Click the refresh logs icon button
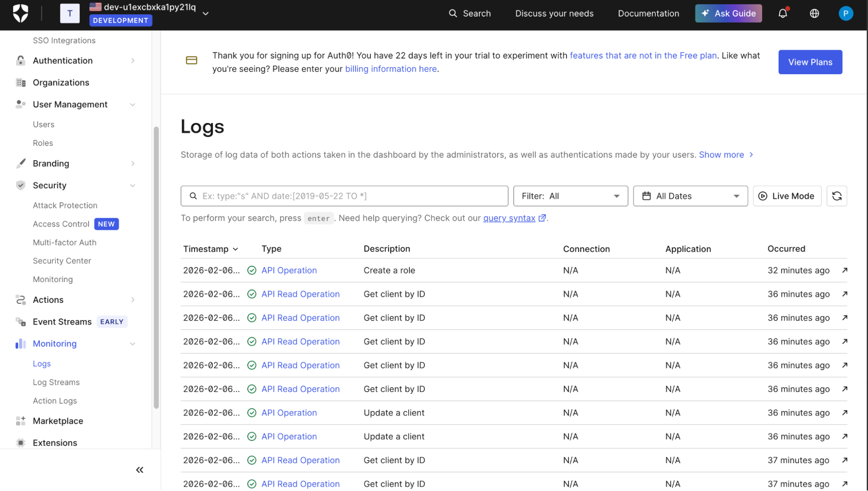Image resolution: width=868 pixels, height=491 pixels. (x=837, y=196)
